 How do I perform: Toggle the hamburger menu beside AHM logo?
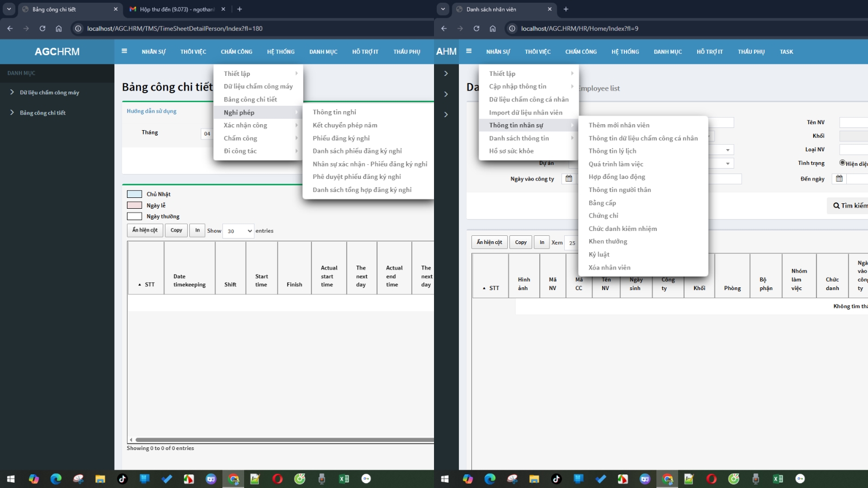tap(469, 51)
